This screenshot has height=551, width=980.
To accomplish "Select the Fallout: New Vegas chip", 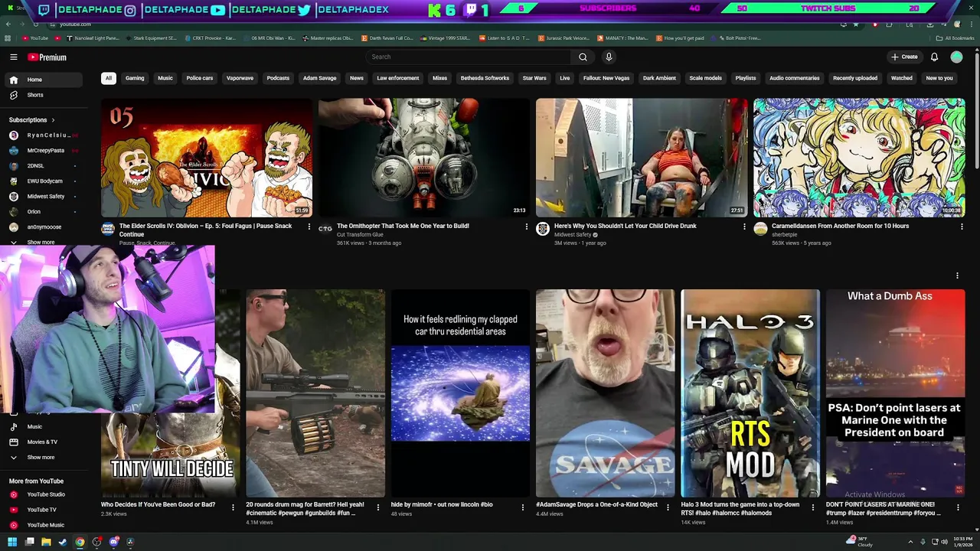I will 606,78.
